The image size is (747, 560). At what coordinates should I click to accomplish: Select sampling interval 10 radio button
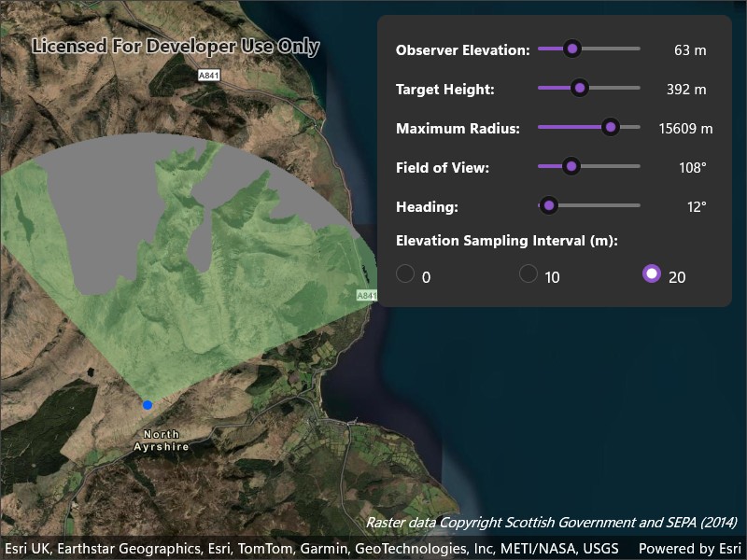528,273
